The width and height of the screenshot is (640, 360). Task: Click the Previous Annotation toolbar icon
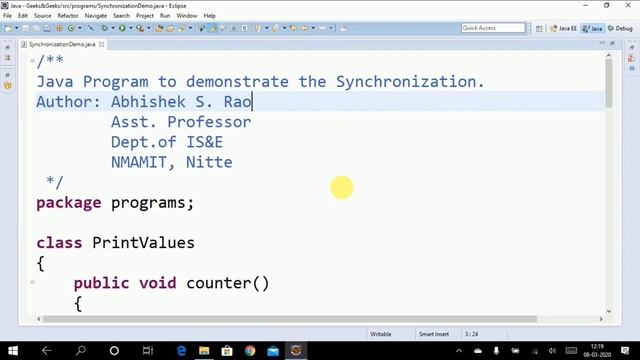point(275,28)
